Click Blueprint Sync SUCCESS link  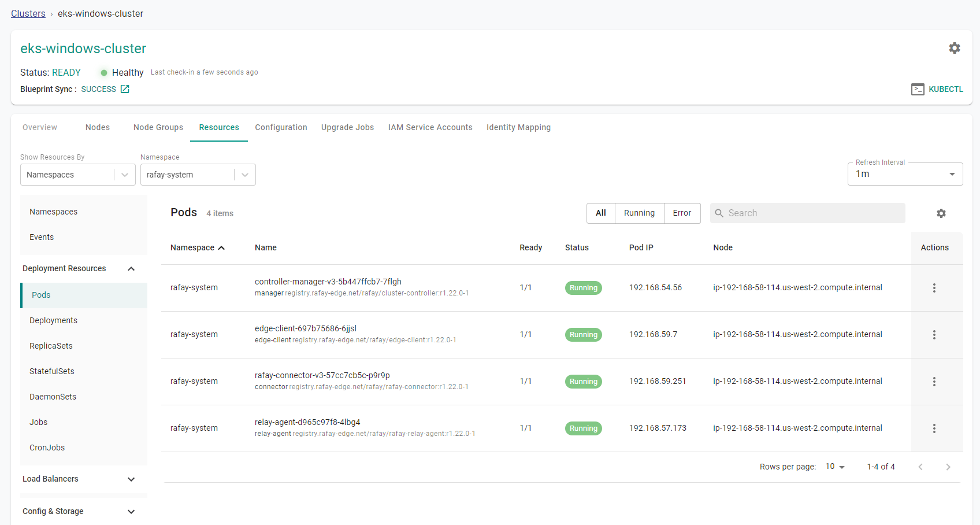(99, 89)
